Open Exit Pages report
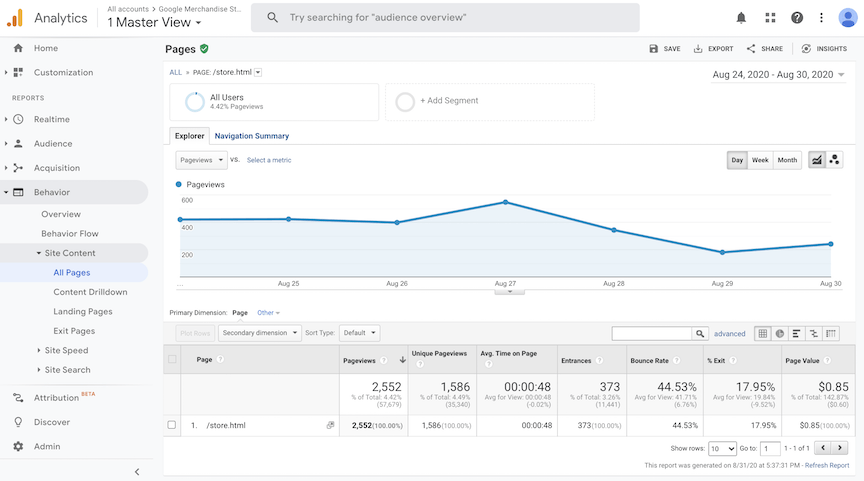 74,331
